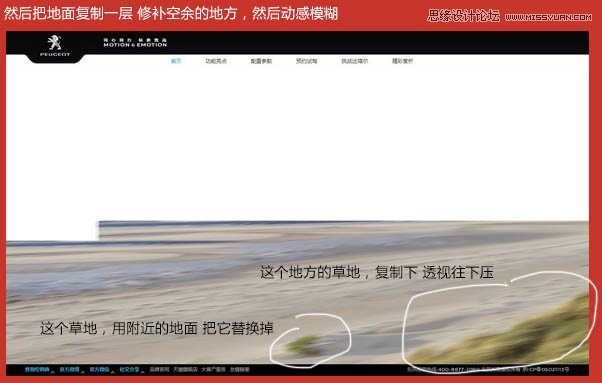Expand the 官方微博 footer menu

(69, 370)
